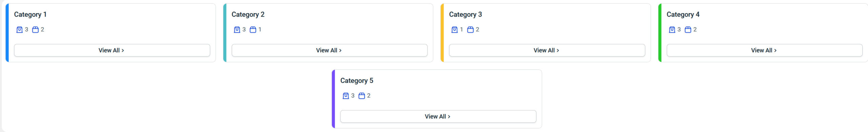The height and width of the screenshot is (132, 868).
Task: Click the box icon in Category 1
Action: pos(35,30)
